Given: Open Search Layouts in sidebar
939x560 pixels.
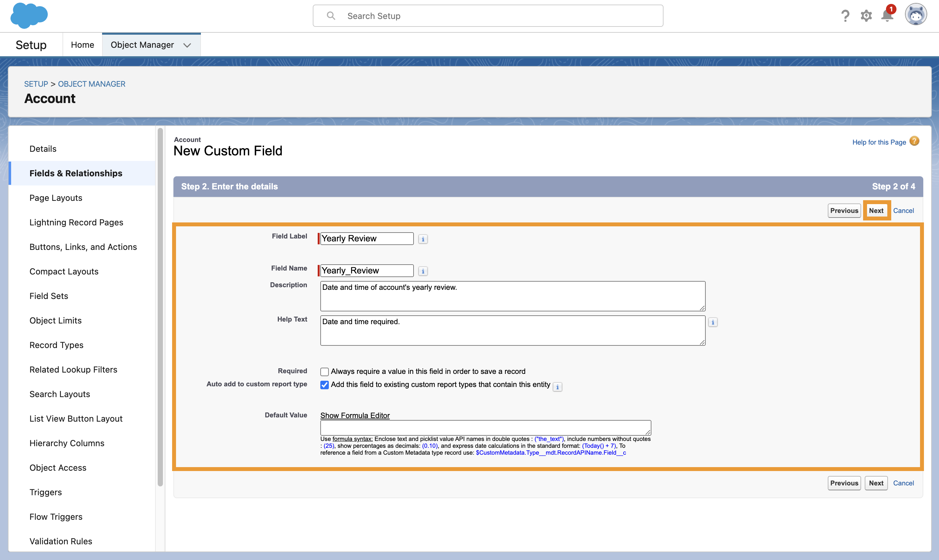Looking at the screenshot, I should coord(60,394).
